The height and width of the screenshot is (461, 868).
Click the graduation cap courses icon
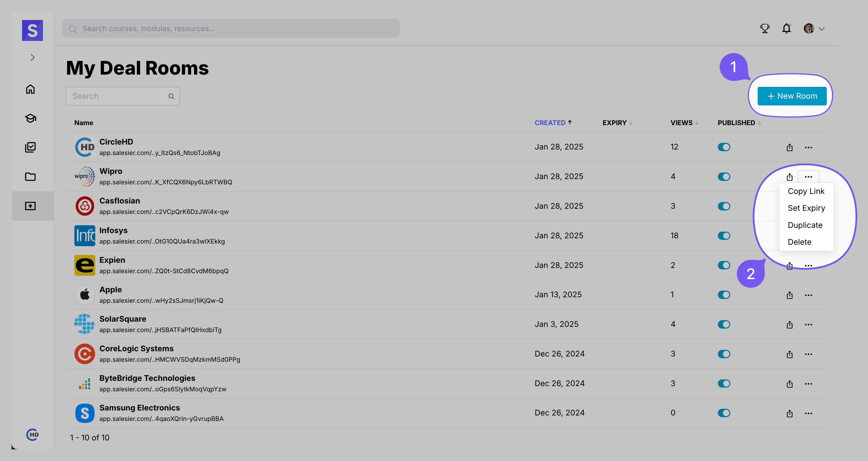[x=30, y=118]
